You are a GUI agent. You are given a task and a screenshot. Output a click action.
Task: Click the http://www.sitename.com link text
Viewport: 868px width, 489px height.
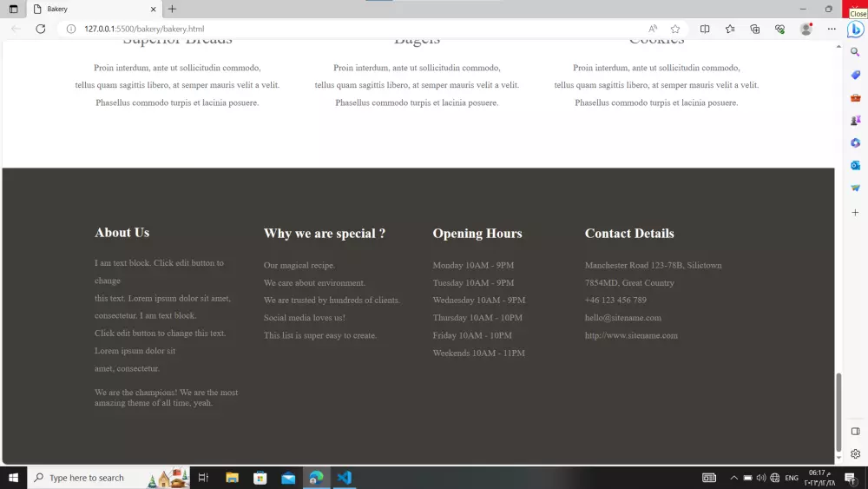pyautogui.click(x=631, y=335)
